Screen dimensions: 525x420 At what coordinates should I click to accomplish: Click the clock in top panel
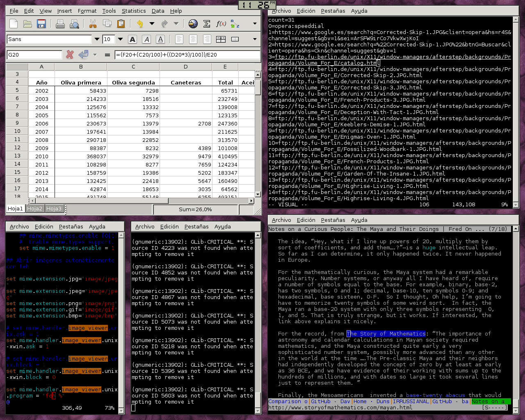click(x=257, y=5)
